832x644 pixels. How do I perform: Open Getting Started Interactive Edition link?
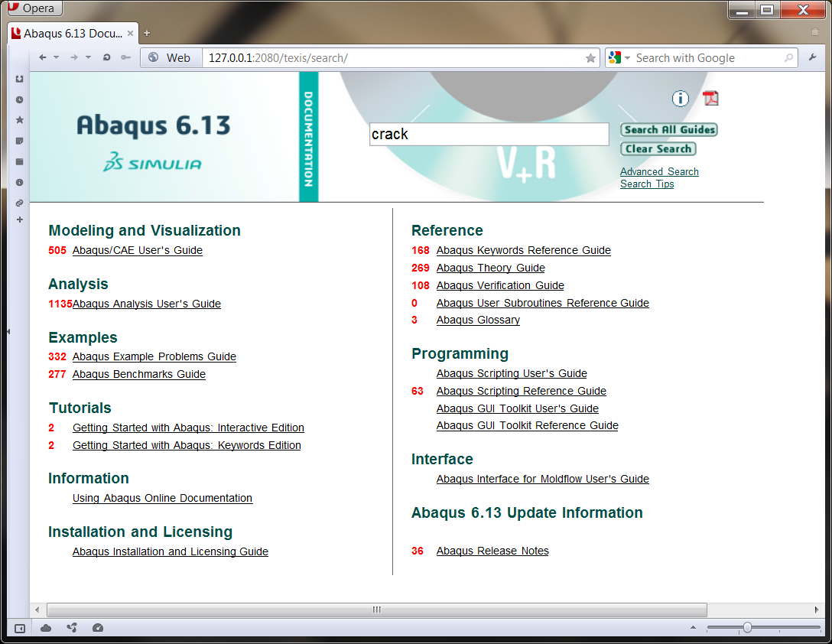[x=188, y=428]
